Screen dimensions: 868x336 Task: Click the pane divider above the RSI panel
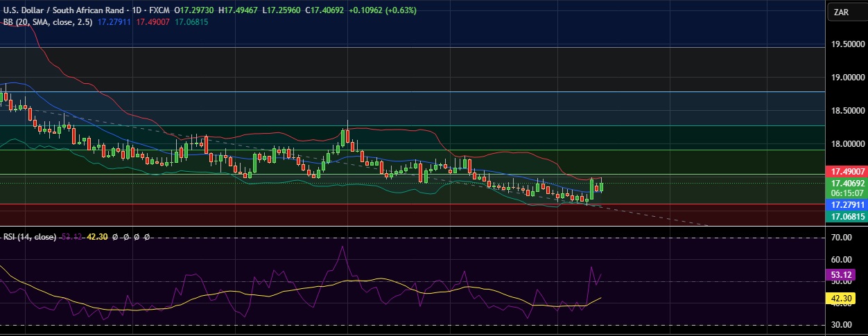tap(416, 227)
